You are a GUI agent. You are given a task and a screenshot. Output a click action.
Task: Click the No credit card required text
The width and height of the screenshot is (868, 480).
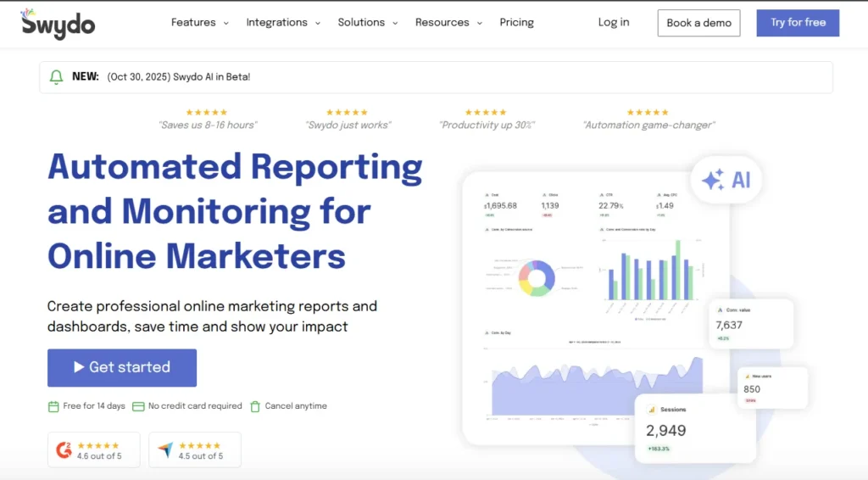195,406
